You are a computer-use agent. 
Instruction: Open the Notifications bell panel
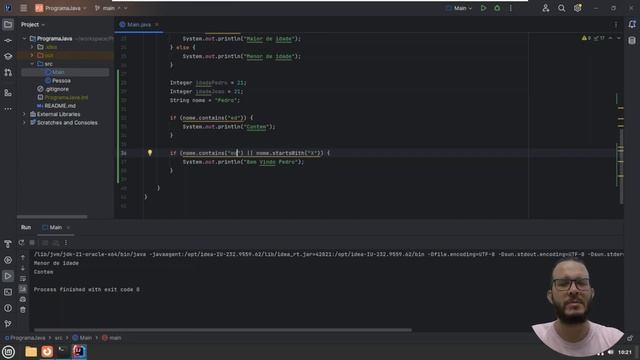(632, 25)
